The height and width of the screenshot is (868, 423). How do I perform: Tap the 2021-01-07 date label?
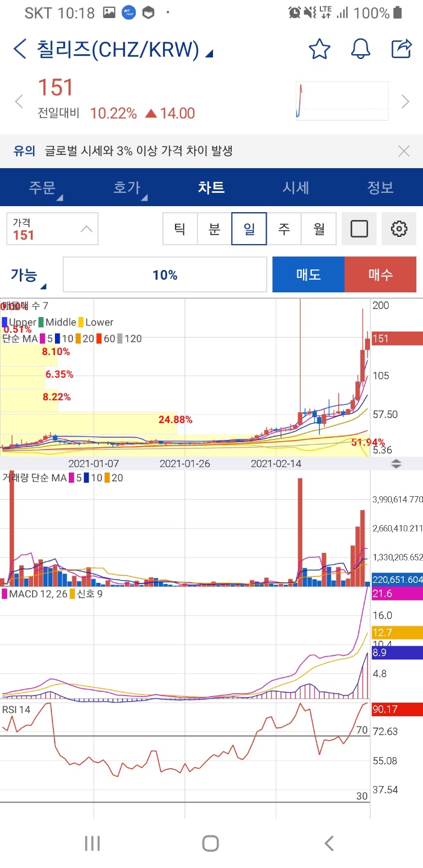(94, 464)
